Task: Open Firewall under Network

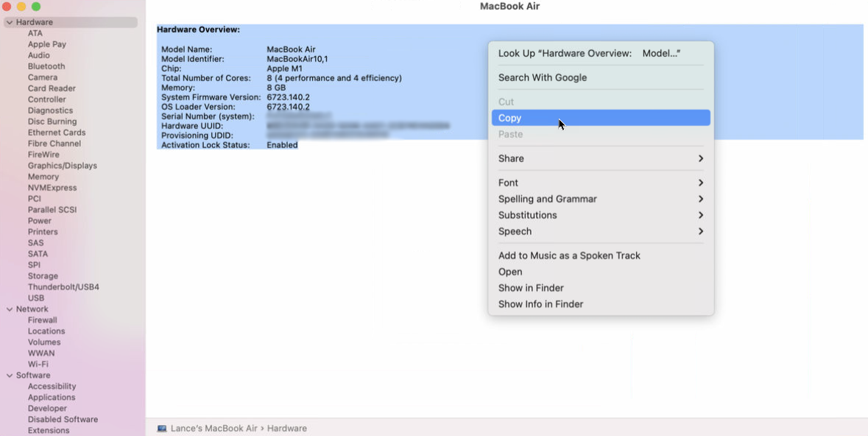Action: pos(42,320)
